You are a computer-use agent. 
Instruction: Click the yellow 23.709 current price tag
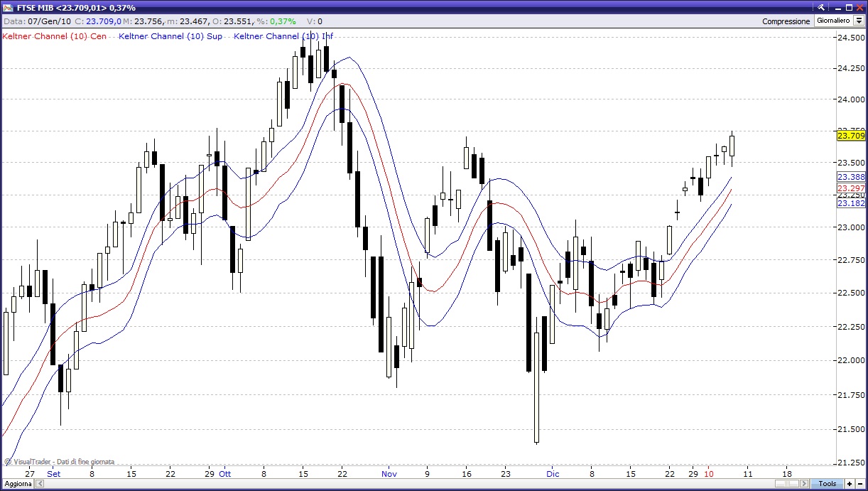[x=851, y=136]
